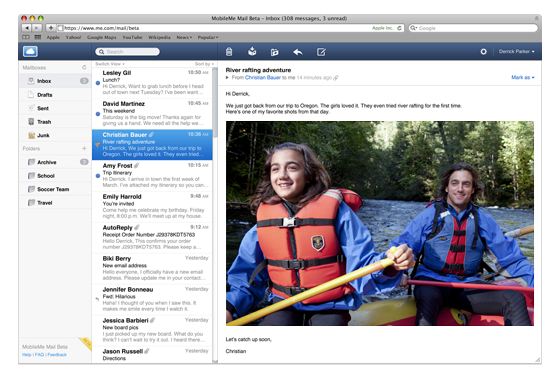Toggle unread dot on David Martinez message
Screen dimensions: 558x376
(98, 114)
